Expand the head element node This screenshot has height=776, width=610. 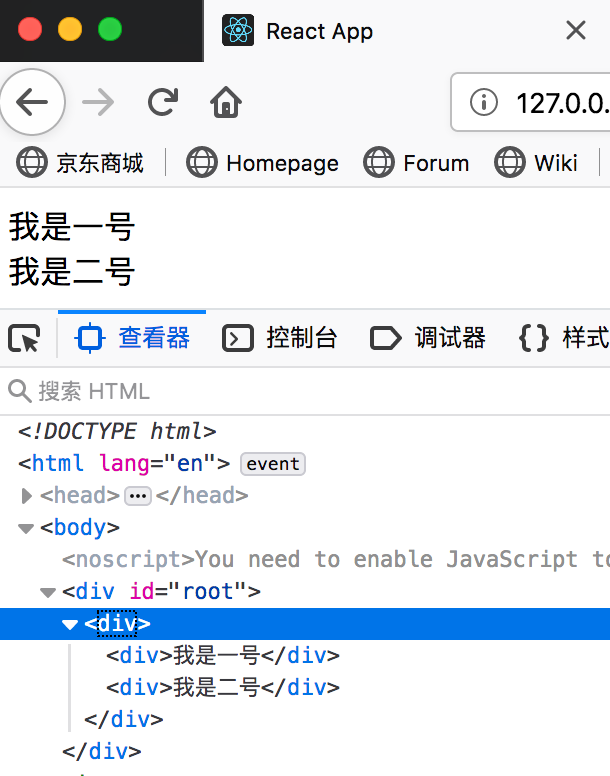(x=26, y=496)
